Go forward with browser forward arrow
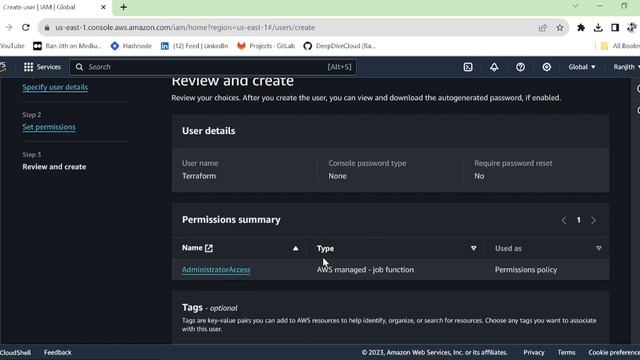Screen dimensions: 640x360 pyautogui.click(x=8, y=27)
